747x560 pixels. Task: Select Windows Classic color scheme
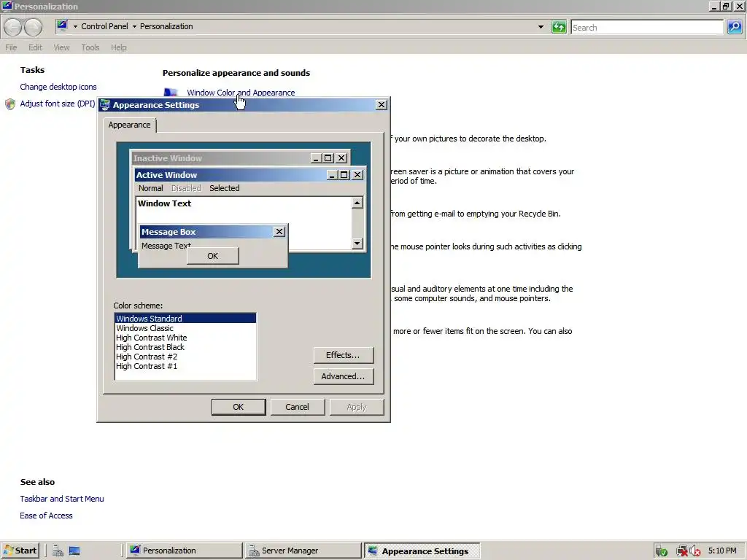185,328
